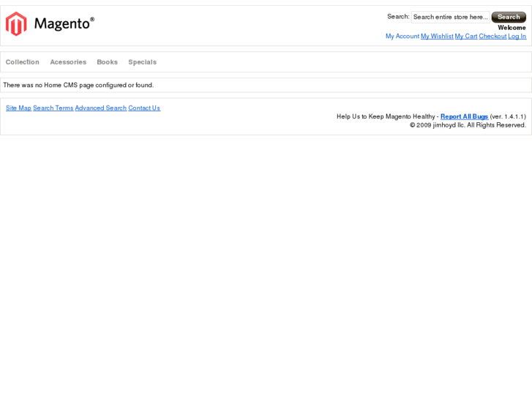This screenshot has height=399, width=532.
Task: Click the Report All Bugs link
Action: [x=464, y=116]
